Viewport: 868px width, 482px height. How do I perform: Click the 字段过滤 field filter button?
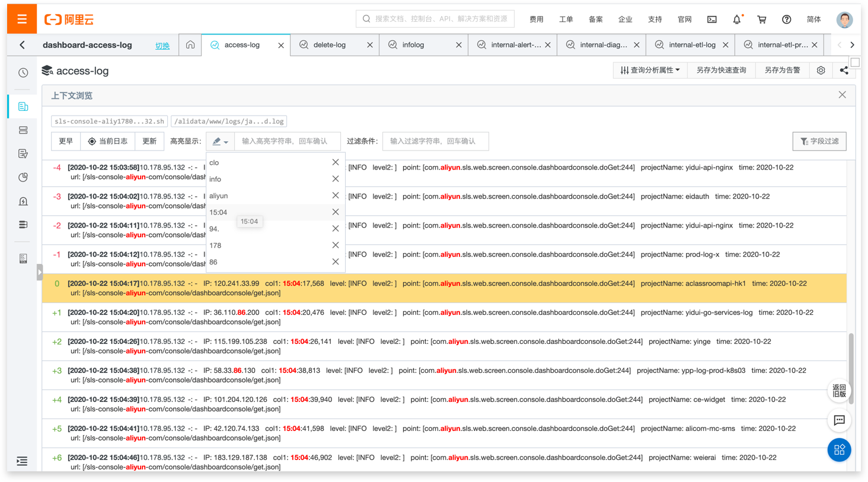click(819, 142)
